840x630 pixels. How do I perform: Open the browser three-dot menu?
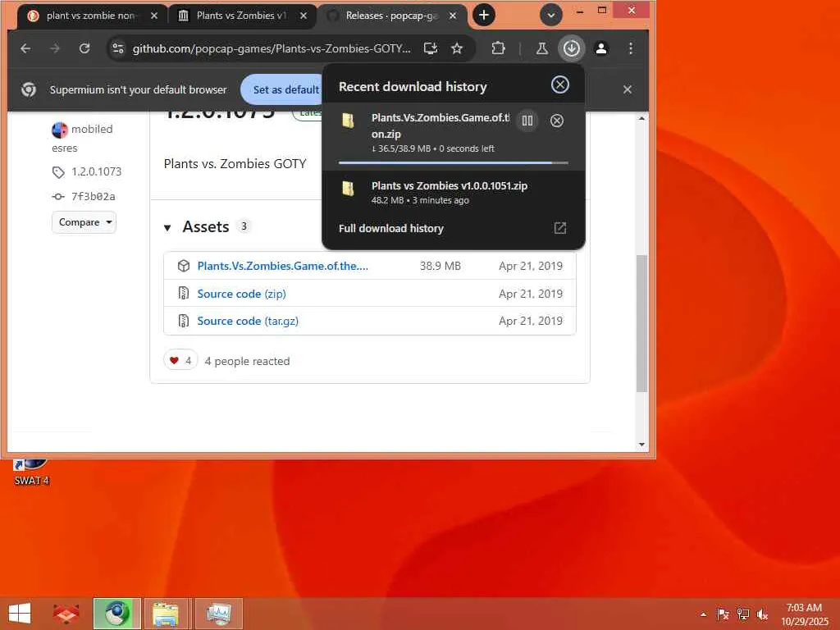click(631, 48)
